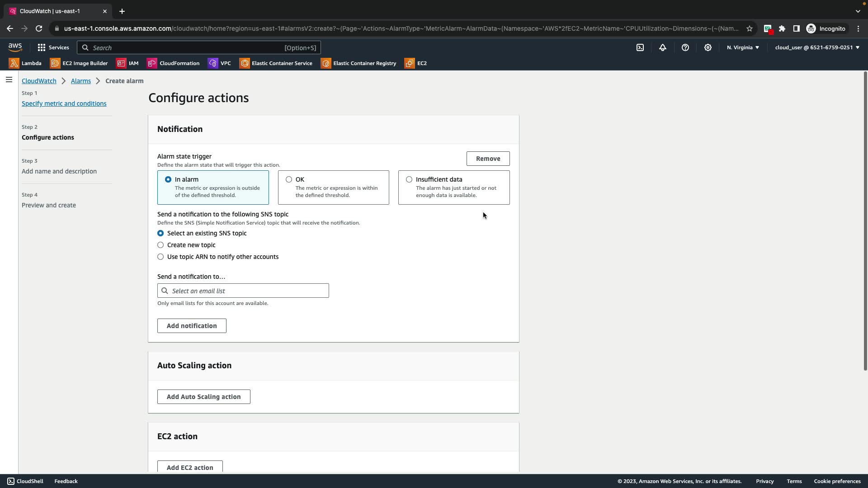Viewport: 868px width, 488px height.
Task: Click the notifications bell icon
Action: [663, 47]
